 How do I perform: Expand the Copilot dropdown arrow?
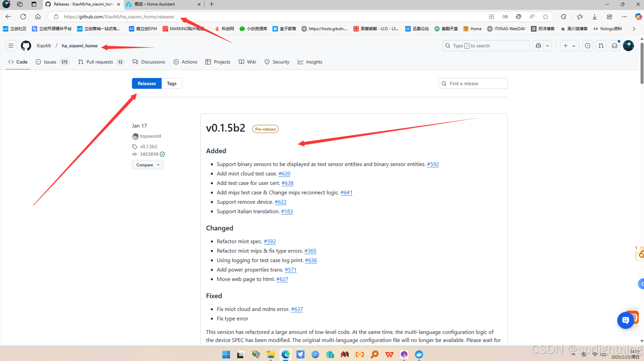pyautogui.click(x=547, y=46)
